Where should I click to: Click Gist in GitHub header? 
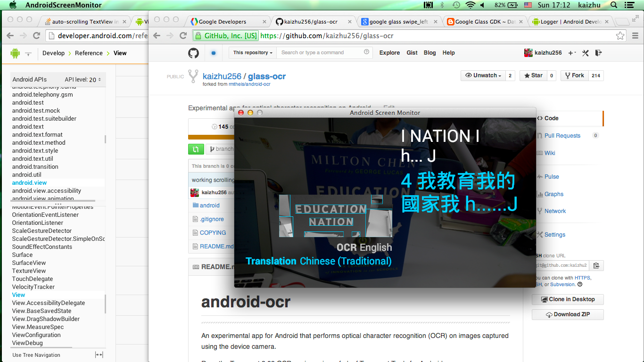(412, 53)
